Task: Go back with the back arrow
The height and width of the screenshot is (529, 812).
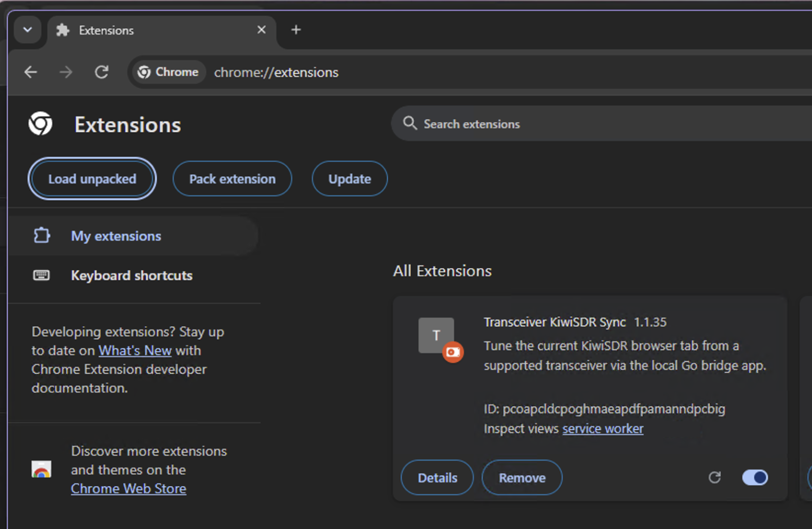Action: click(30, 72)
